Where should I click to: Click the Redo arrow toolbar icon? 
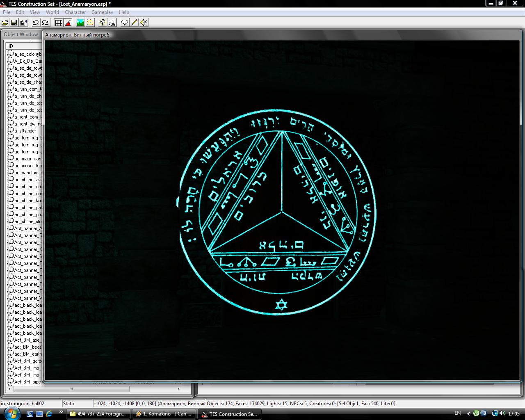(45, 23)
